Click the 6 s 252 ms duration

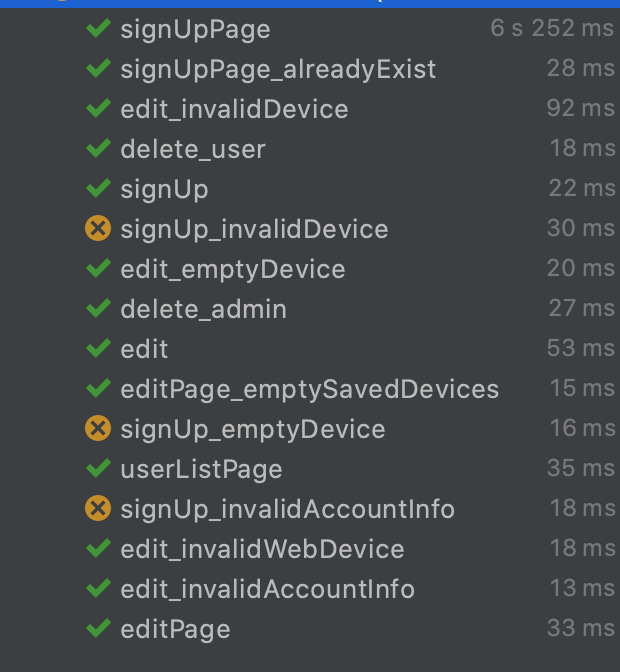click(x=552, y=29)
